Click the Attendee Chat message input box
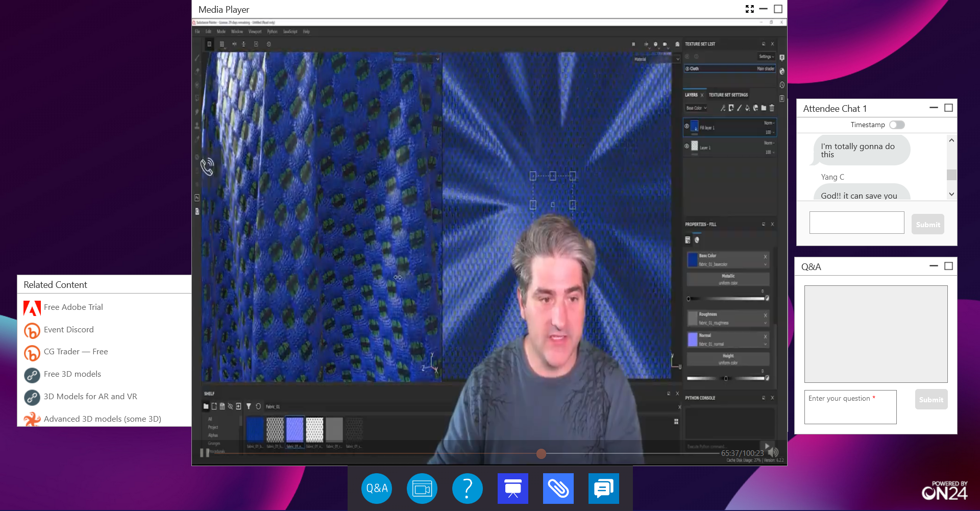This screenshot has width=980, height=511. coord(856,223)
